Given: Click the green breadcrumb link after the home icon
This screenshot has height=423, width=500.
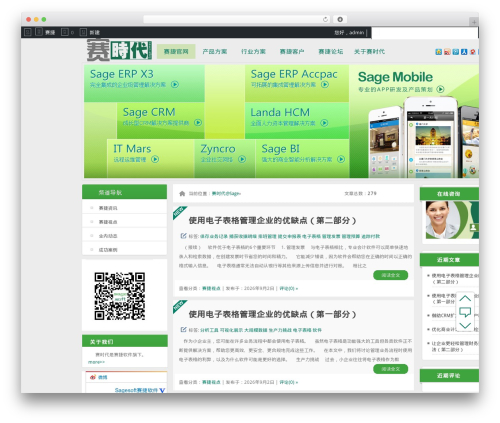Looking at the screenshot, I should point(226,193).
